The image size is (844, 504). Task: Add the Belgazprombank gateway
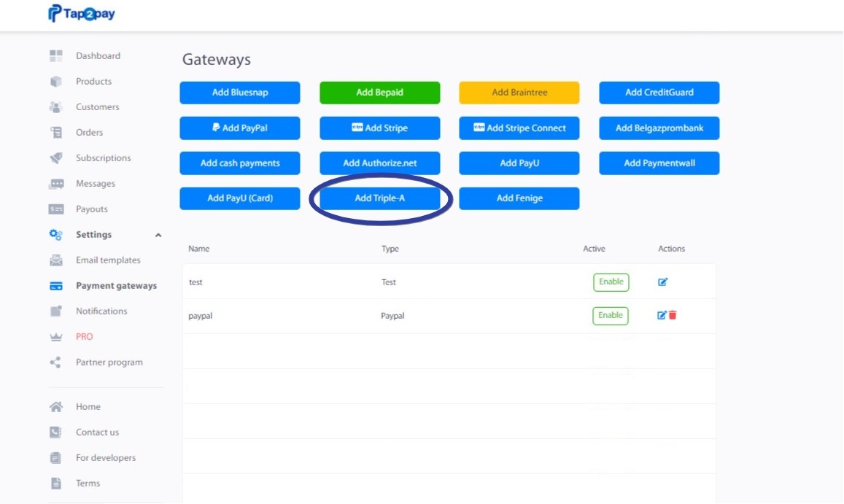[659, 128]
